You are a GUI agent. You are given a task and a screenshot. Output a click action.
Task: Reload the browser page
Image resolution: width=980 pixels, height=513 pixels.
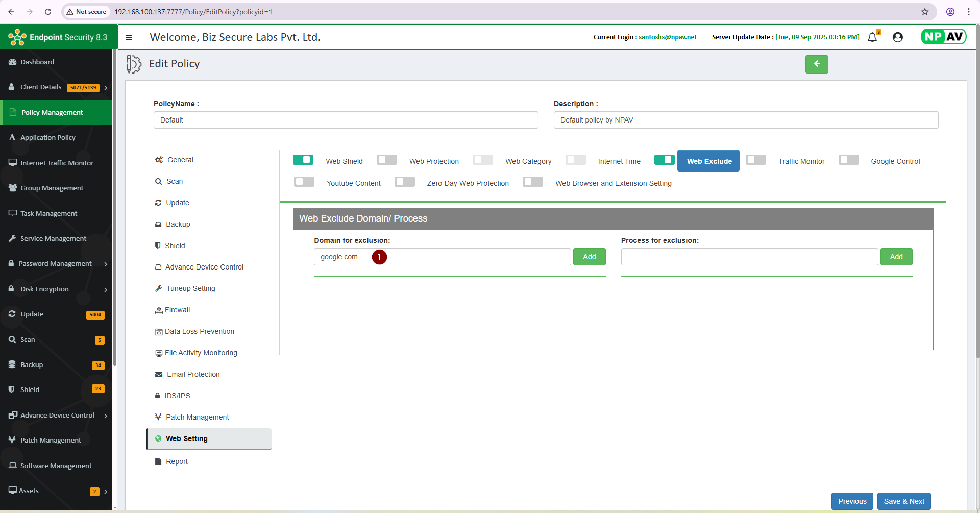[48, 12]
